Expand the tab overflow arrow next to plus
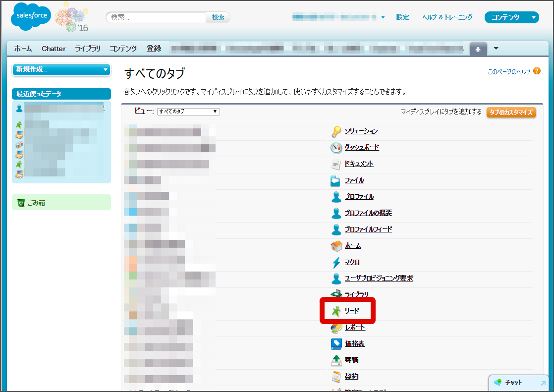Viewport: 554px width, 392px height. click(496, 49)
